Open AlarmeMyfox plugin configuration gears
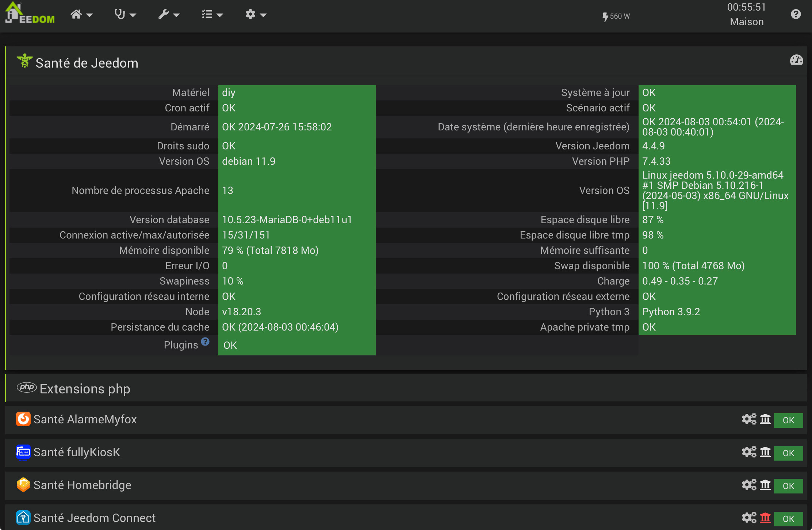 [749, 419]
